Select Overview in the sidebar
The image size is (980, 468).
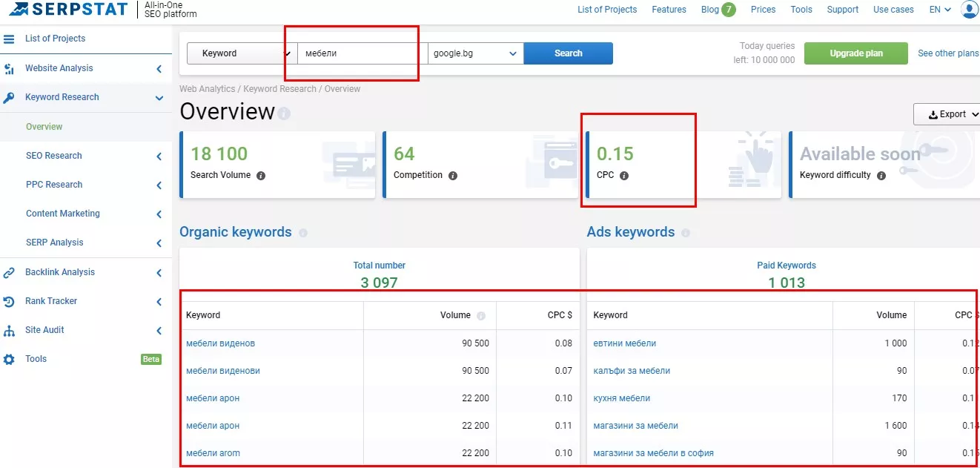point(44,127)
